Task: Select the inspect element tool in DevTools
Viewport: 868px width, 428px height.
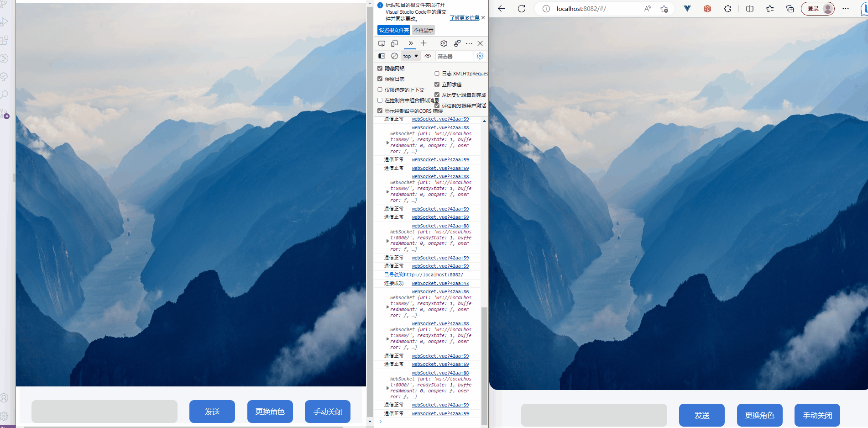Action: pyautogui.click(x=382, y=43)
